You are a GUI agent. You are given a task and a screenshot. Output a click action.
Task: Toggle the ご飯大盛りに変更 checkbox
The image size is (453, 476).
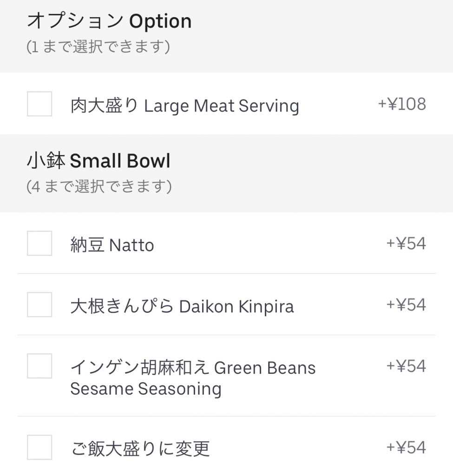[39, 447]
